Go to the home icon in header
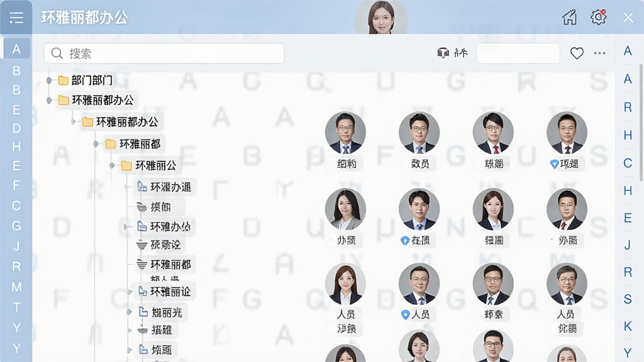Screen dimensions: 644x362 pyautogui.click(x=570, y=18)
